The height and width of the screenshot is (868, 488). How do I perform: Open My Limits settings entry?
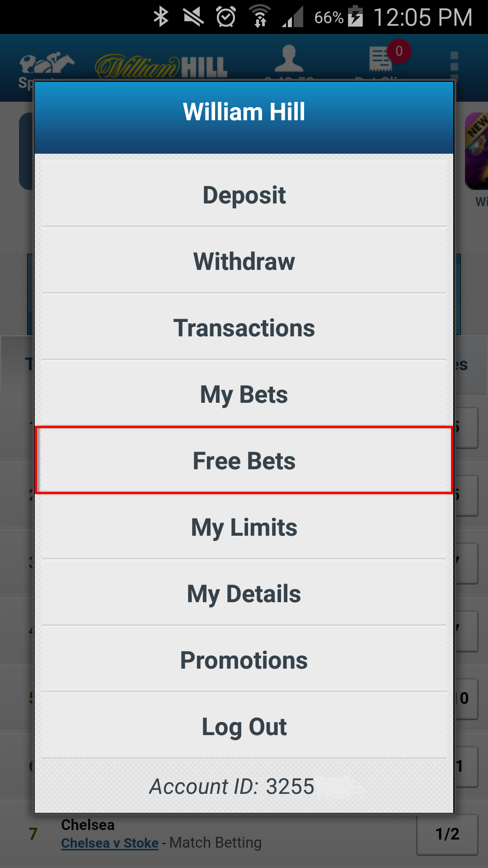point(244,527)
